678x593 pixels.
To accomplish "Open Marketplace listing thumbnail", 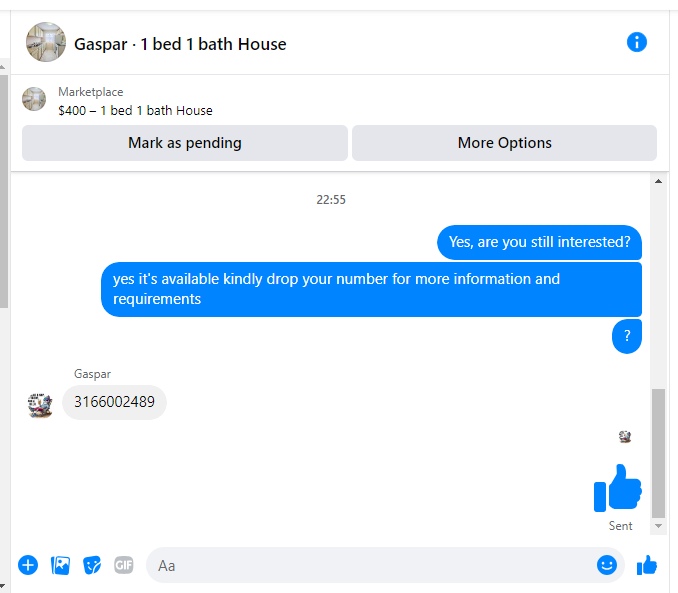I will point(34,99).
